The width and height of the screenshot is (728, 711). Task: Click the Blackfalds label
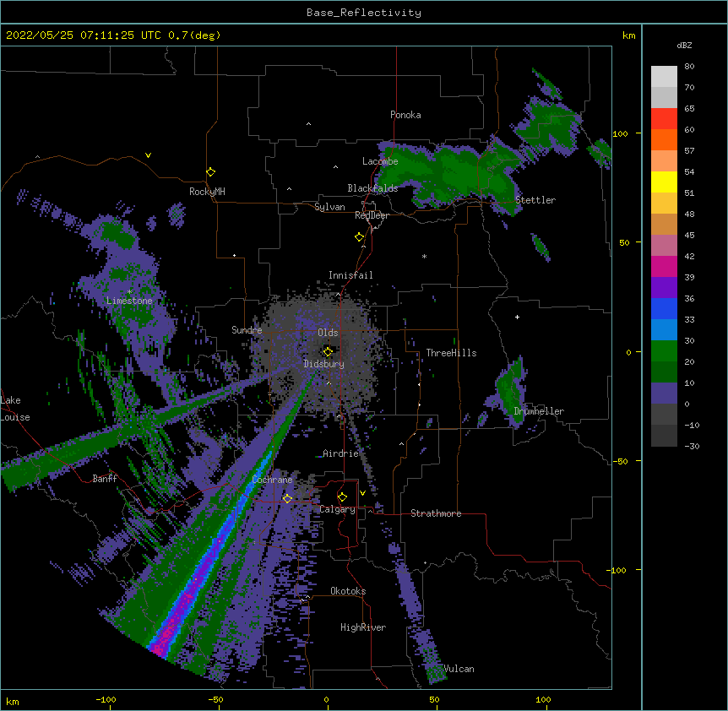(x=372, y=188)
